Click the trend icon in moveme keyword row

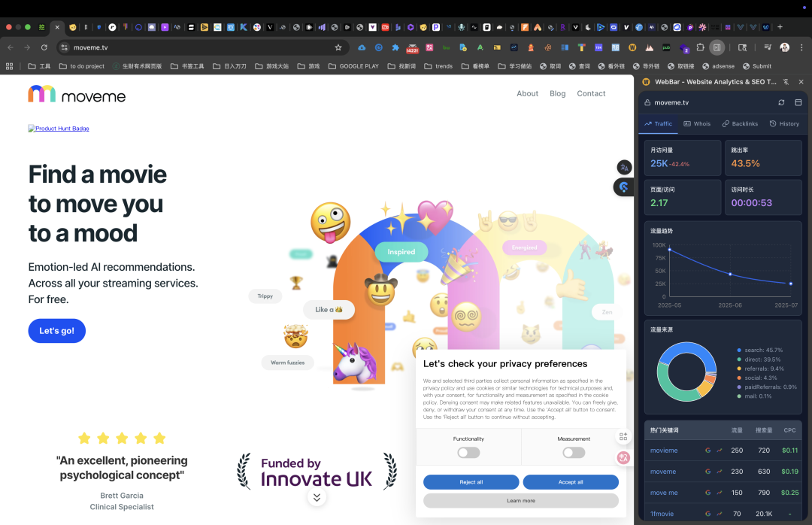pos(720,472)
